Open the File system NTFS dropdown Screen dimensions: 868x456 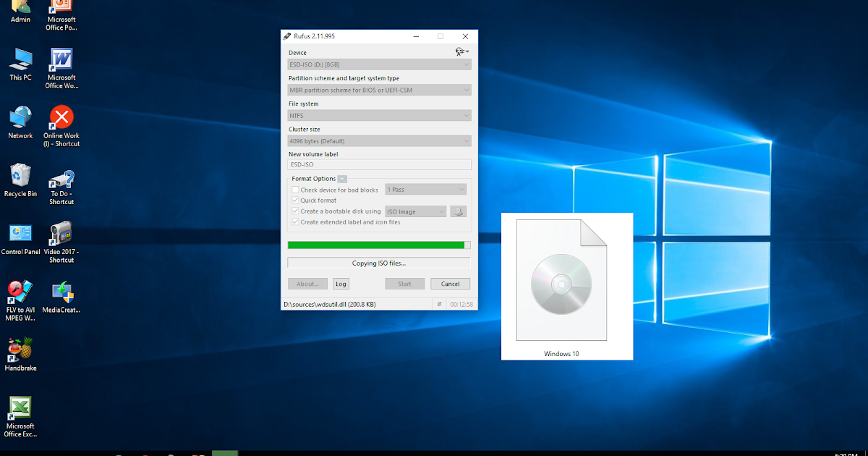pyautogui.click(x=379, y=115)
